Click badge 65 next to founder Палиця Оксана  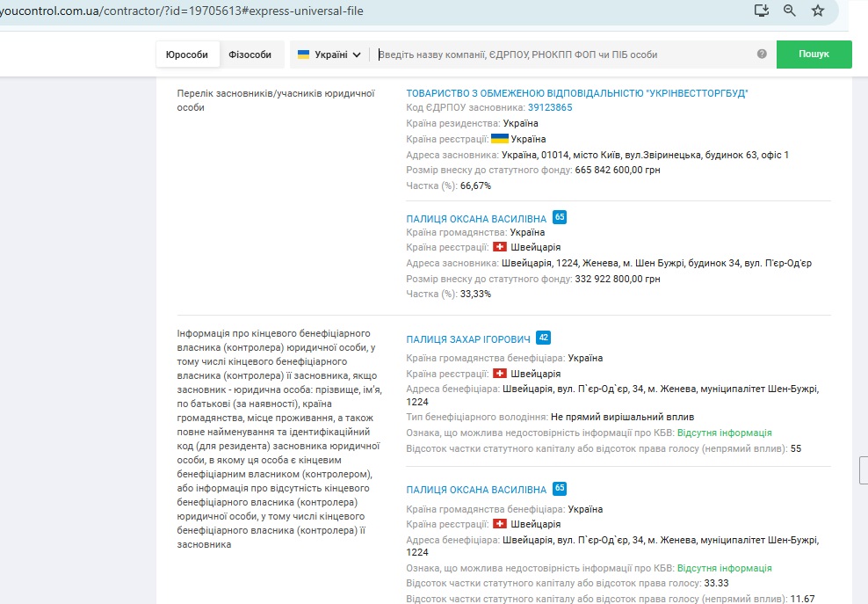(x=560, y=218)
